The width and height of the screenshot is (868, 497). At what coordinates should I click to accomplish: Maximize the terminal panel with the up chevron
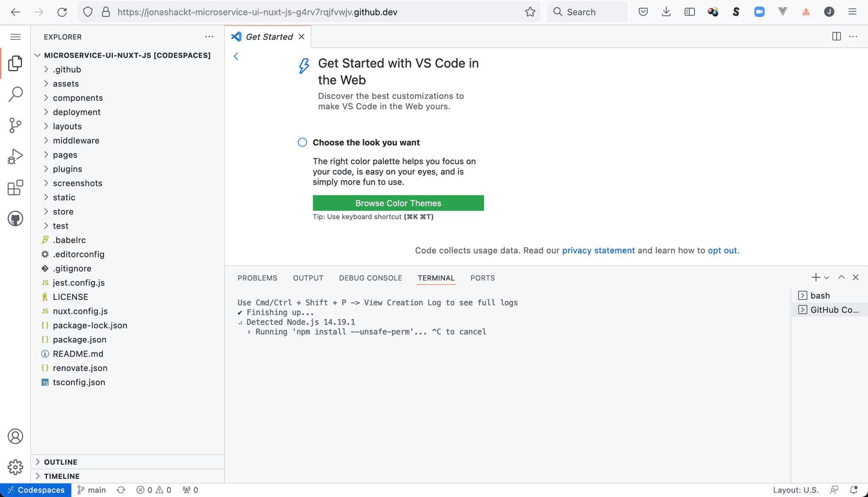click(841, 277)
